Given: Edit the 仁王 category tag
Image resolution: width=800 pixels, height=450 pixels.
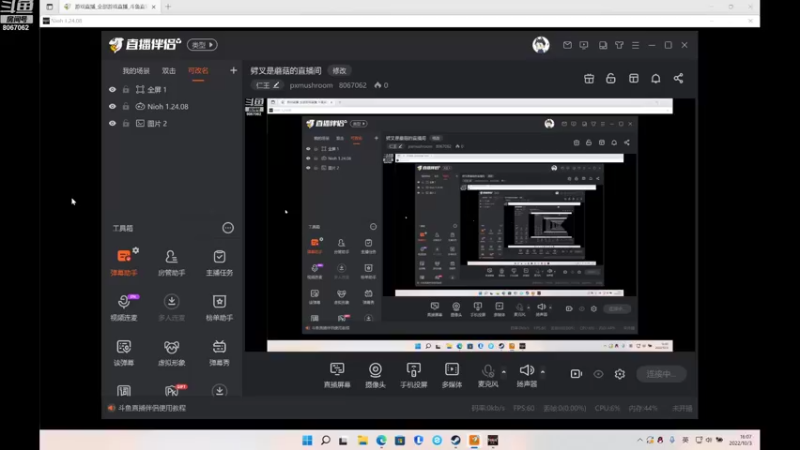Looking at the screenshot, I should [x=267, y=85].
